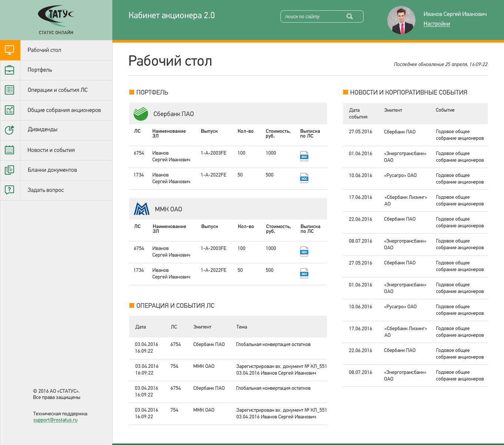The width and height of the screenshot is (504, 445).
Task: Click Последнее обновление 25 апреля timestamp
Action: 441,64
